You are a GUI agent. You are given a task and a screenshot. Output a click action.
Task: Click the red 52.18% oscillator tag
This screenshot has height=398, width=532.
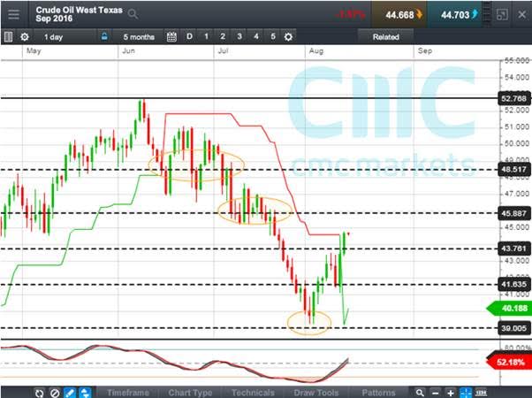tap(510, 362)
